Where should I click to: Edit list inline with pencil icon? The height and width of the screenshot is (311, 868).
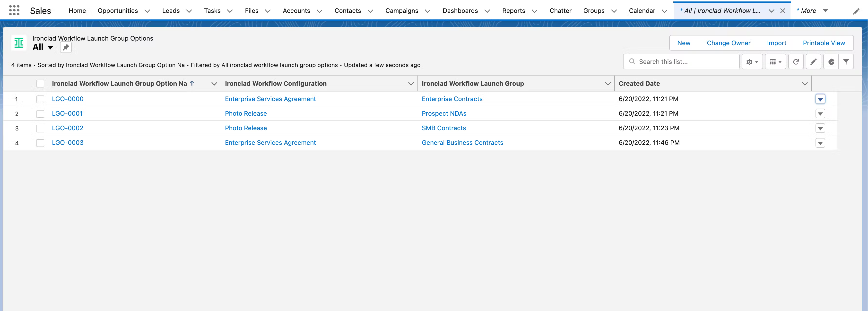point(813,62)
